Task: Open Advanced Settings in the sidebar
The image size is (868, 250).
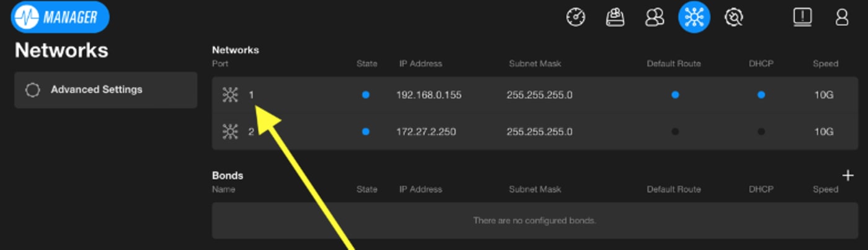Action: 96,90
